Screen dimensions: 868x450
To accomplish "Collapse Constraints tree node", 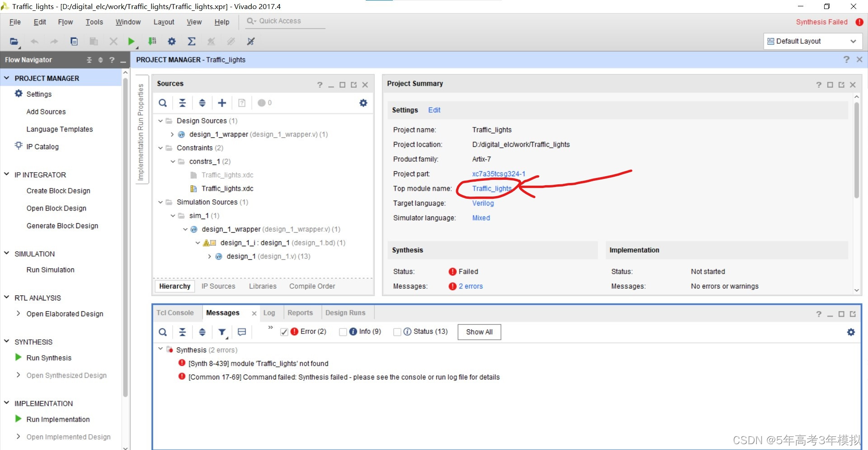I will point(160,148).
